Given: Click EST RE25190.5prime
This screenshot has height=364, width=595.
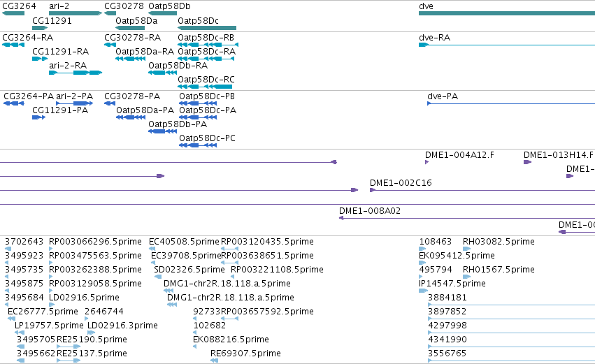Looking at the screenshot, I should click(92, 340).
